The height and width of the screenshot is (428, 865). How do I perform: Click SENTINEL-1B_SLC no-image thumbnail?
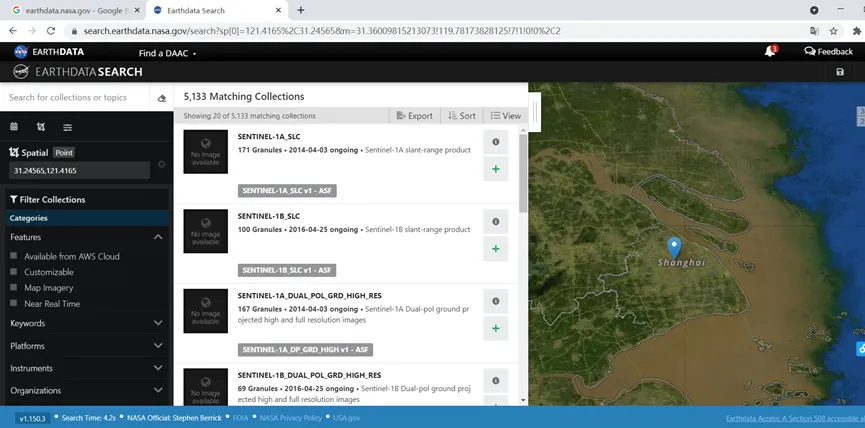(x=206, y=231)
